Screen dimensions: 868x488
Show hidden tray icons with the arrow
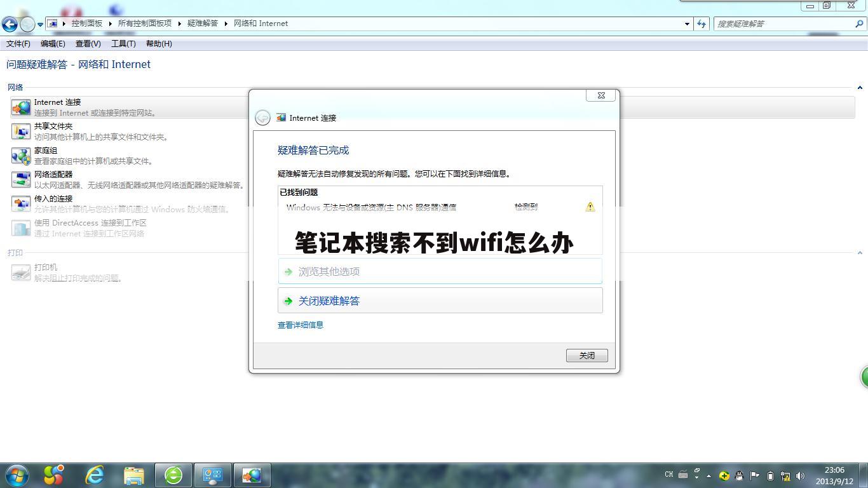click(708, 475)
